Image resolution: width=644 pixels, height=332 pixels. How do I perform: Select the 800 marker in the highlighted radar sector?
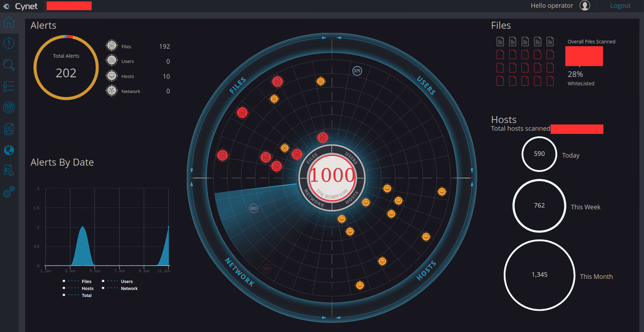click(253, 208)
